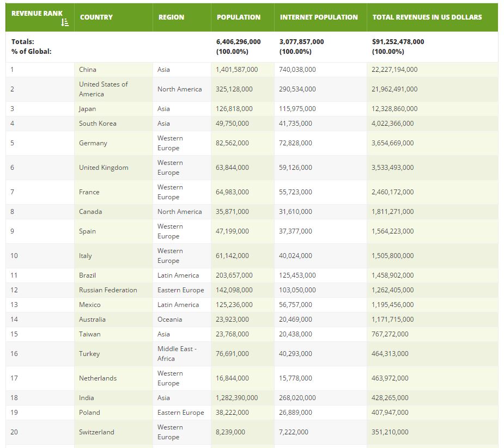
Task: Sort table by Country column header
Action: click(113, 17)
